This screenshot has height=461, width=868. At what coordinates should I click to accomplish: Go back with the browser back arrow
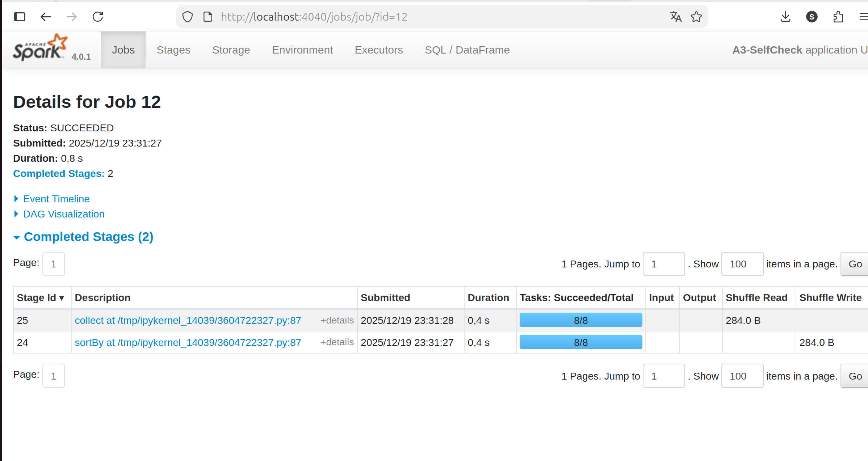(x=46, y=17)
